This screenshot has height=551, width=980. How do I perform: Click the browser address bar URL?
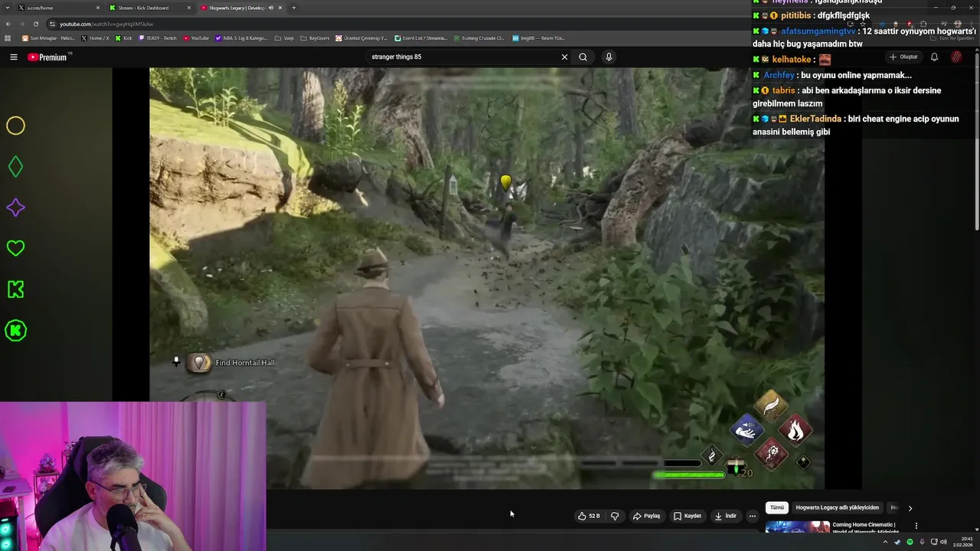click(106, 24)
